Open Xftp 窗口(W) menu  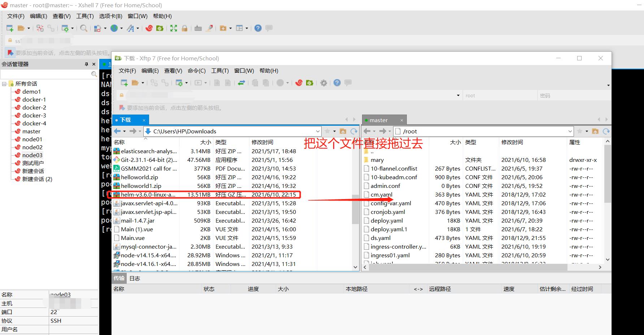[244, 71]
